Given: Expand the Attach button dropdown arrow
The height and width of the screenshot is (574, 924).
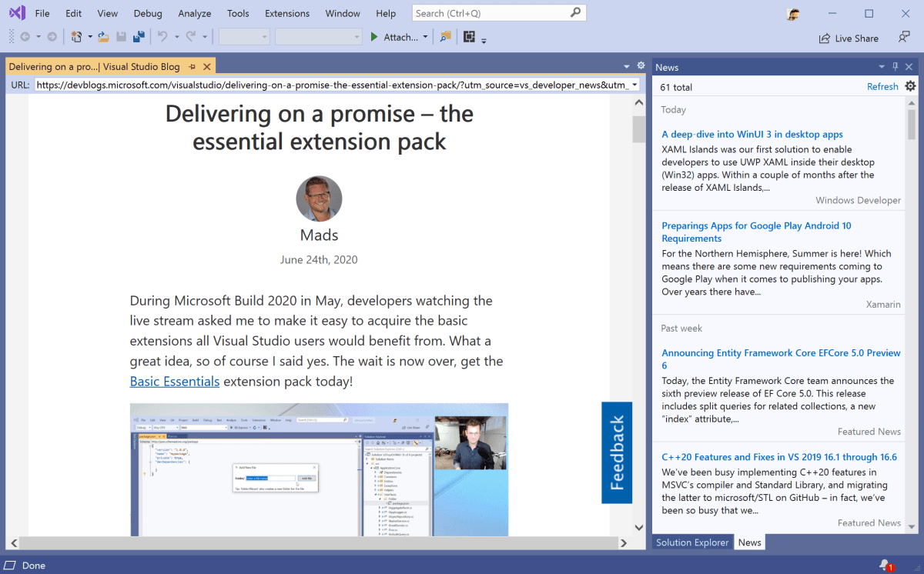Looking at the screenshot, I should point(425,37).
